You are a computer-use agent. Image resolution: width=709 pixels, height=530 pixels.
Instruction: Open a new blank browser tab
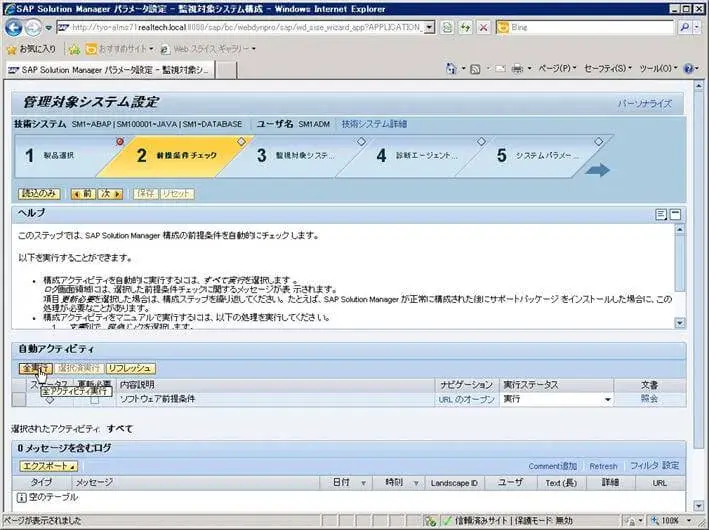coord(226,70)
